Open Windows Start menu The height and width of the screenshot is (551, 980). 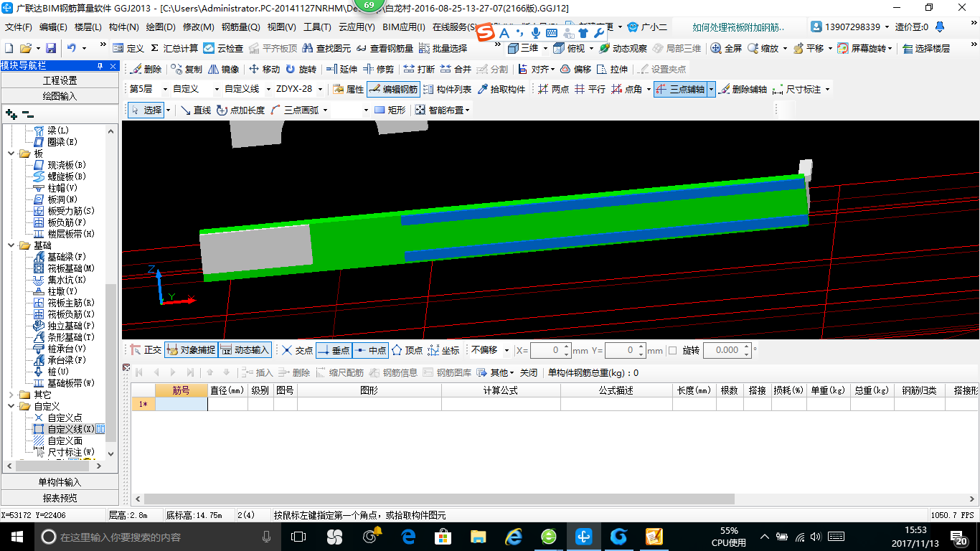pyautogui.click(x=16, y=536)
